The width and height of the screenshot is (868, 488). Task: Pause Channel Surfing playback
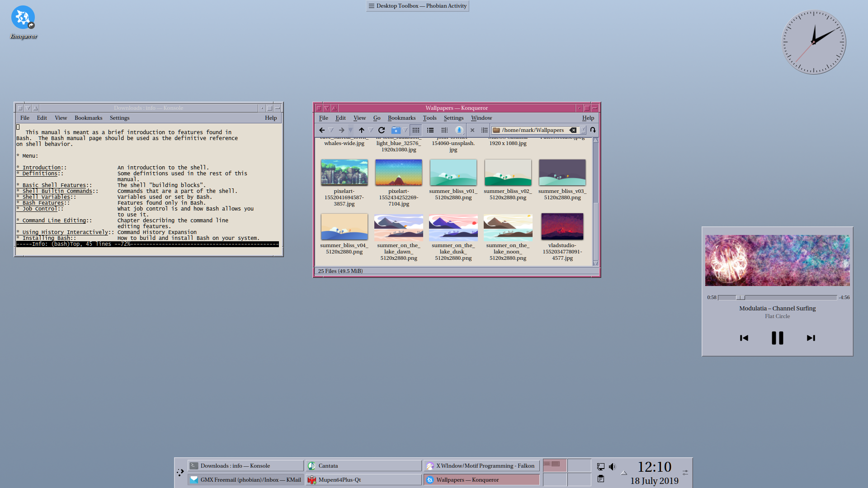tap(778, 338)
